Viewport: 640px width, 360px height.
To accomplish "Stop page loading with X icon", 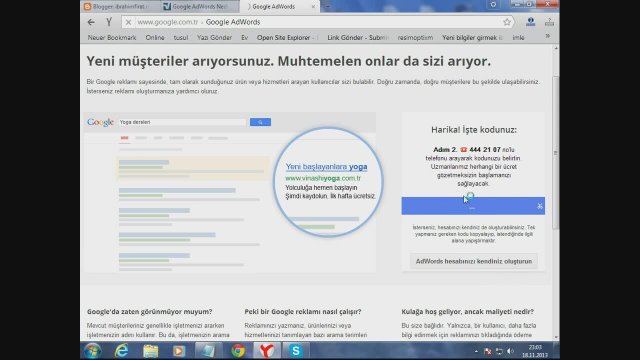I will point(128,22).
